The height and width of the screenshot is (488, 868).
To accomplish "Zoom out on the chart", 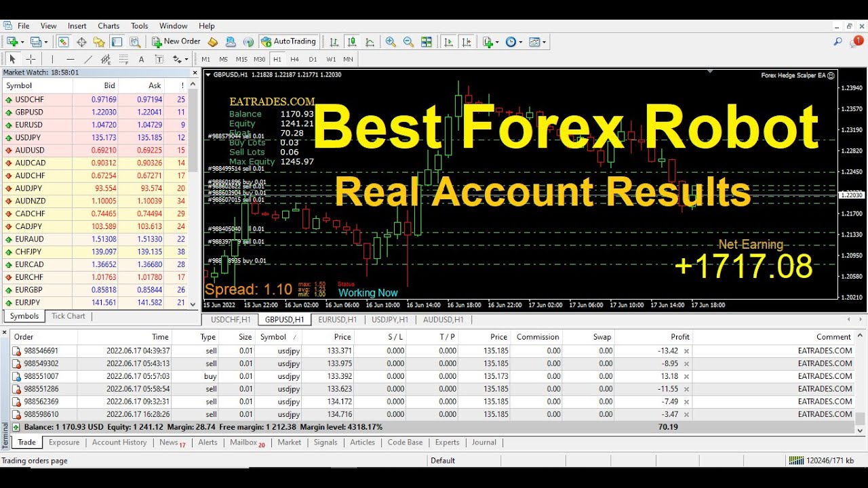I will coord(408,41).
